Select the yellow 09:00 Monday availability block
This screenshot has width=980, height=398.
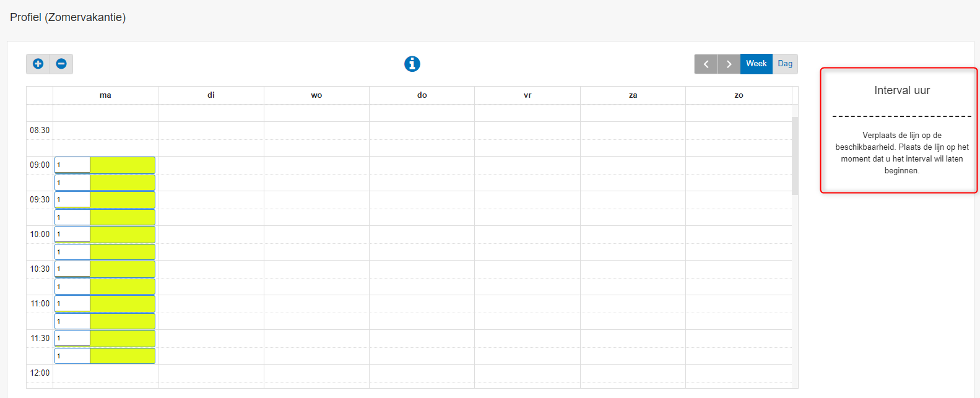[x=122, y=165]
